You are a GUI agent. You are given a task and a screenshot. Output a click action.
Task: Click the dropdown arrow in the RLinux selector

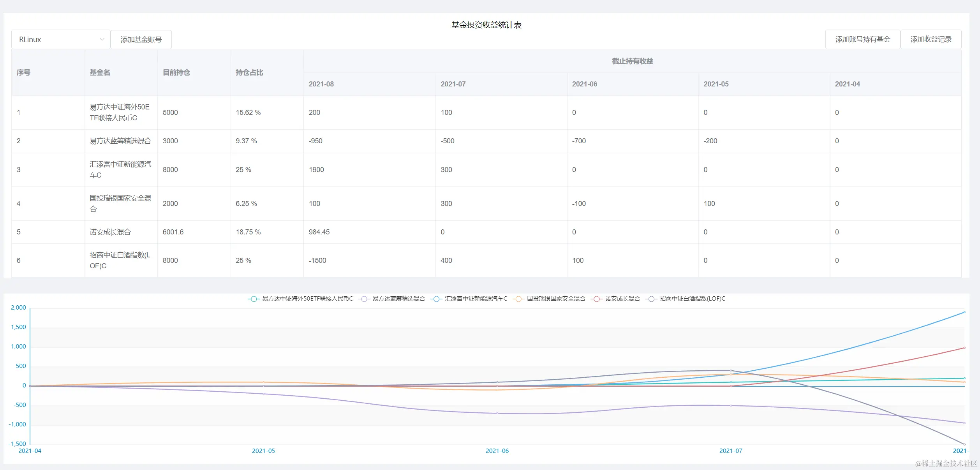(102, 39)
